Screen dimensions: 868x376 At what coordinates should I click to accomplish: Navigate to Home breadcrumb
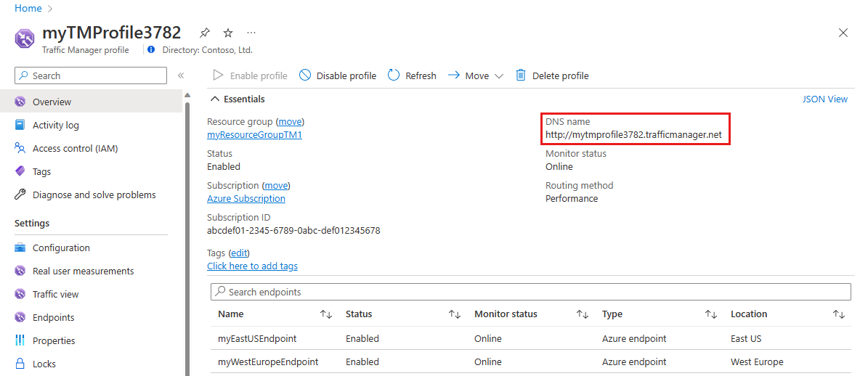(28, 8)
